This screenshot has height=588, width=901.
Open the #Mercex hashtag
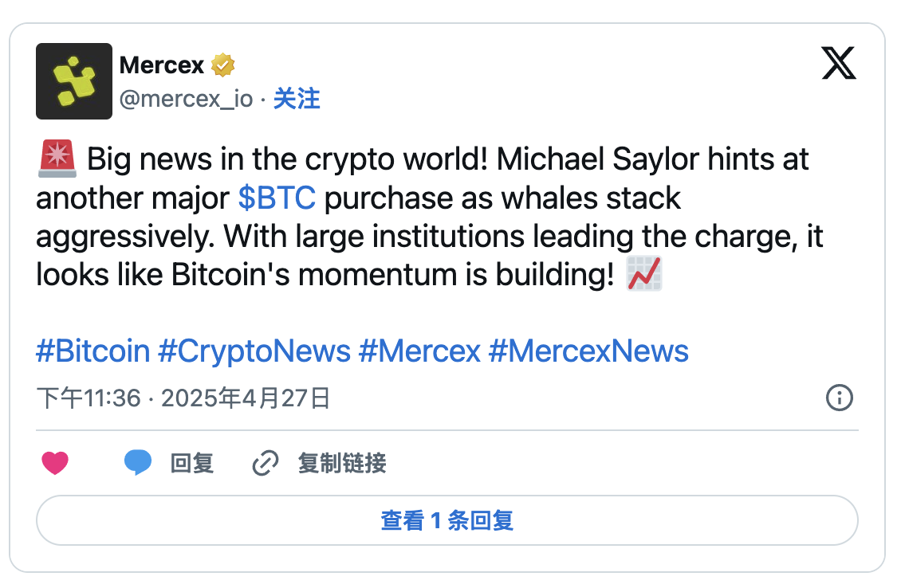pos(419,351)
